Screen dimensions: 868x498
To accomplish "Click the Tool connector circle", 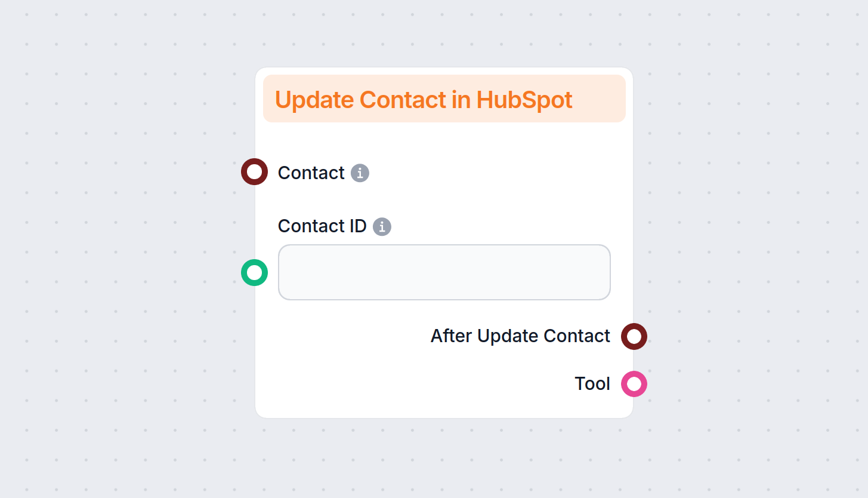I will pyautogui.click(x=634, y=384).
